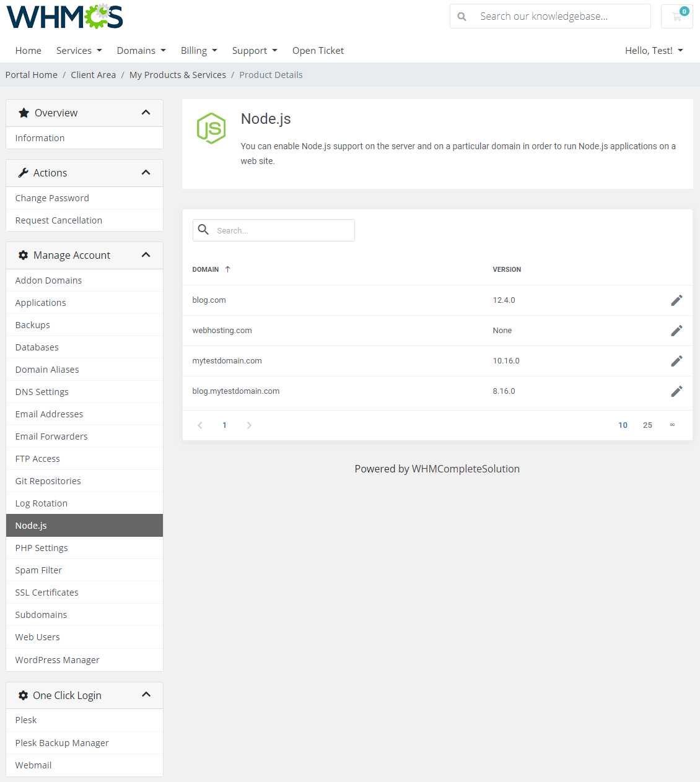This screenshot has width=700, height=782.
Task: Open the Services dropdown menu
Action: pos(79,51)
